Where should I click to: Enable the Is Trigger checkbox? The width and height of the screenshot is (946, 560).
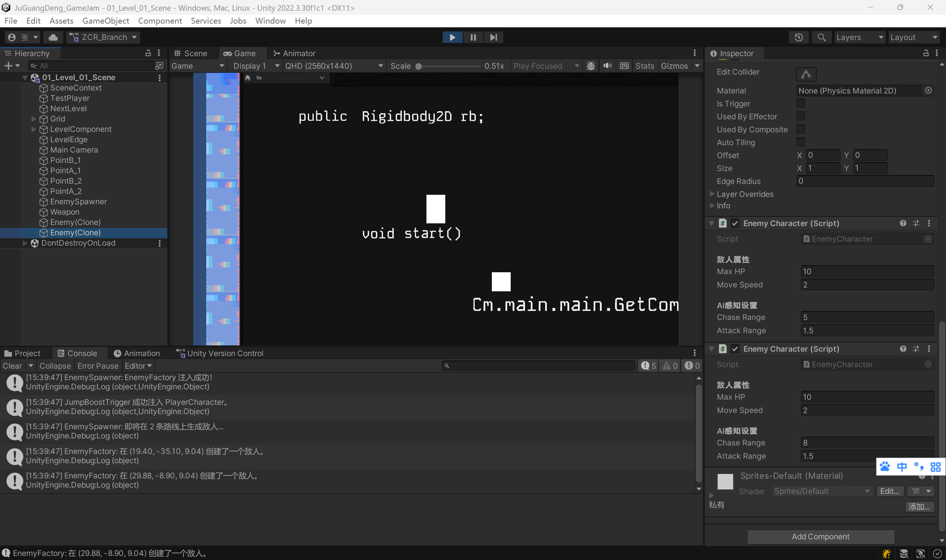(800, 103)
